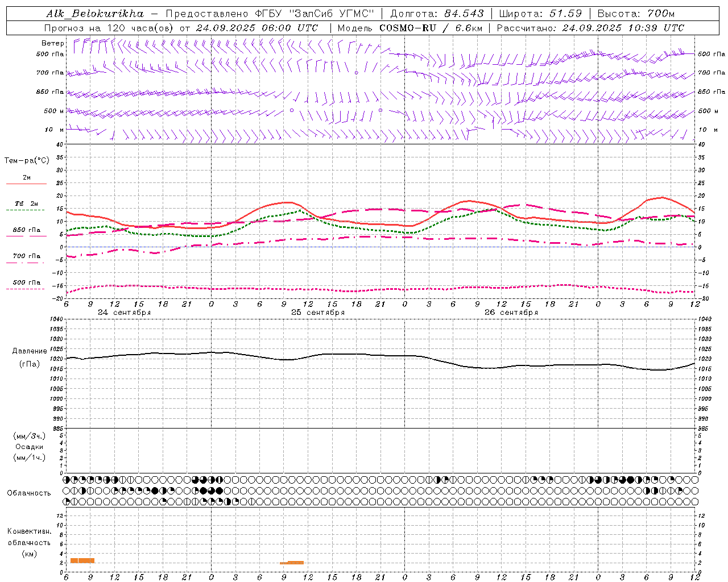Click the longitude value Долгота: 84.543

437,14
